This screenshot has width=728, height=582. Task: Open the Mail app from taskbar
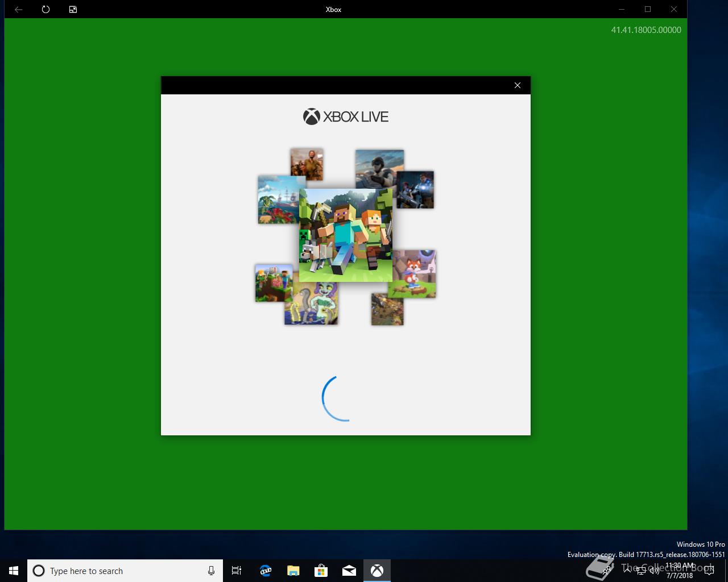pos(349,571)
